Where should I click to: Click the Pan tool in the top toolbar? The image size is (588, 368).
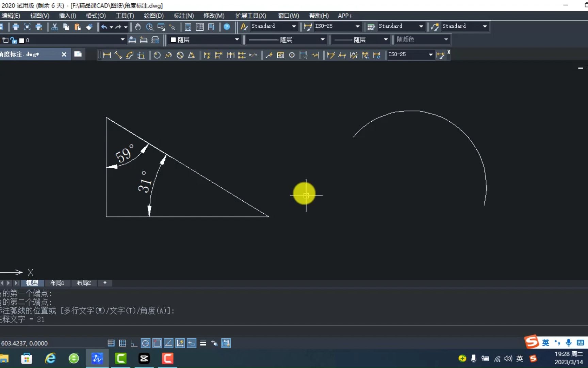[137, 27]
